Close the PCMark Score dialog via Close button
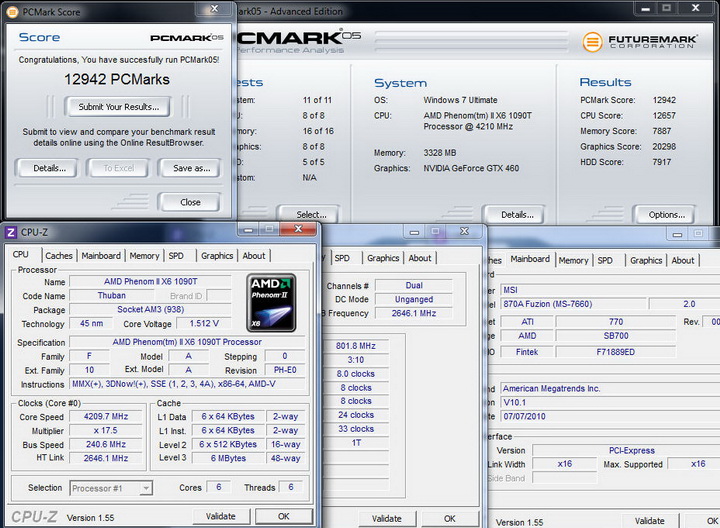The width and height of the screenshot is (720, 528). 190,202
